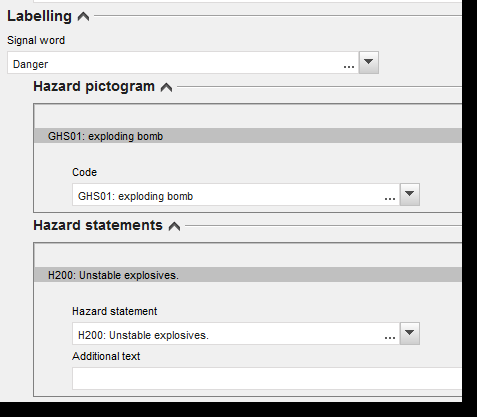This screenshot has width=477, height=417.
Task: Select the GHS01: exploding bomb header row
Action: click(248, 136)
